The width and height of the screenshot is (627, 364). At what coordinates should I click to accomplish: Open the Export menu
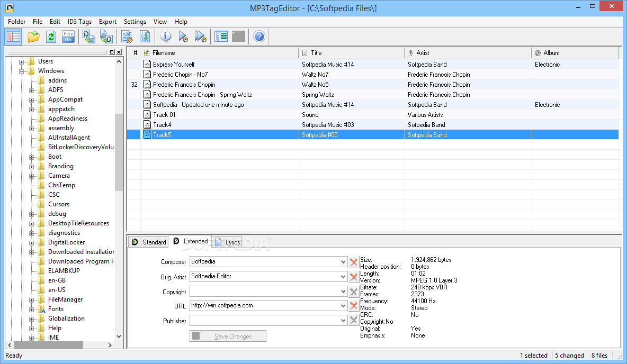pyautogui.click(x=108, y=22)
